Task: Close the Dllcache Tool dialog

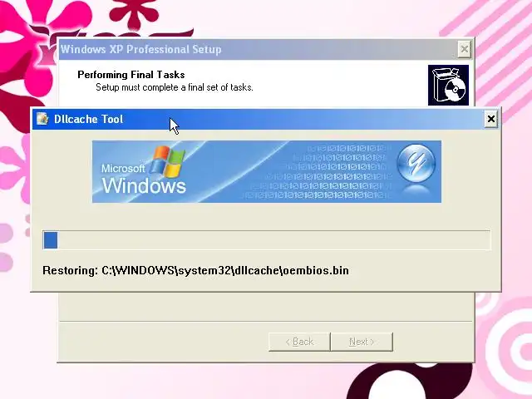Action: 490,119
